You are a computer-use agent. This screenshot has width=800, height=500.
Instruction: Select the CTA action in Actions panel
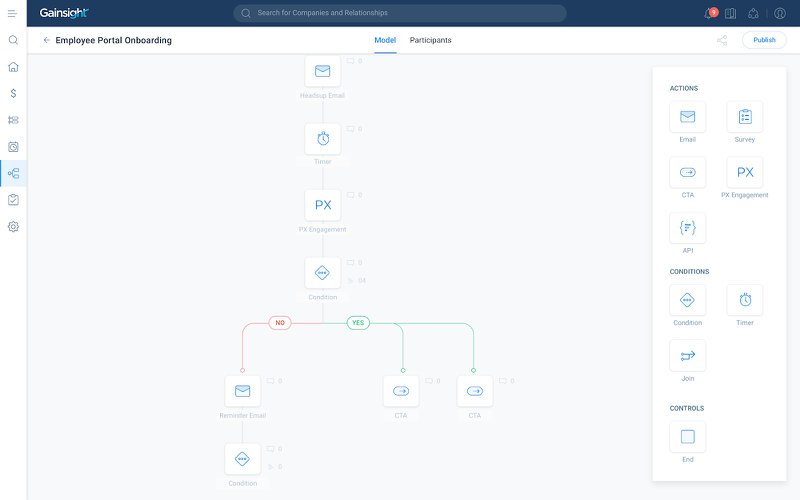click(x=687, y=173)
